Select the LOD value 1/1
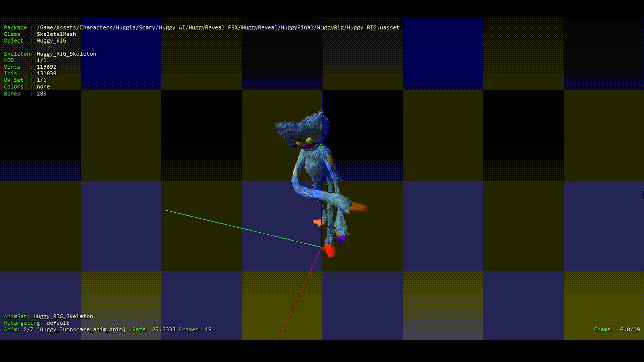Viewport: 644px width, 362px height. pos(41,60)
